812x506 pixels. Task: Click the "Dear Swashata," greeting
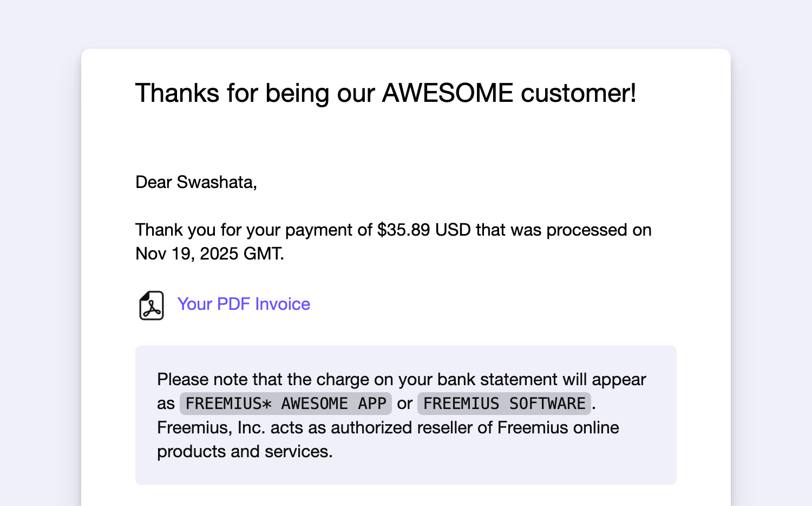[196, 182]
